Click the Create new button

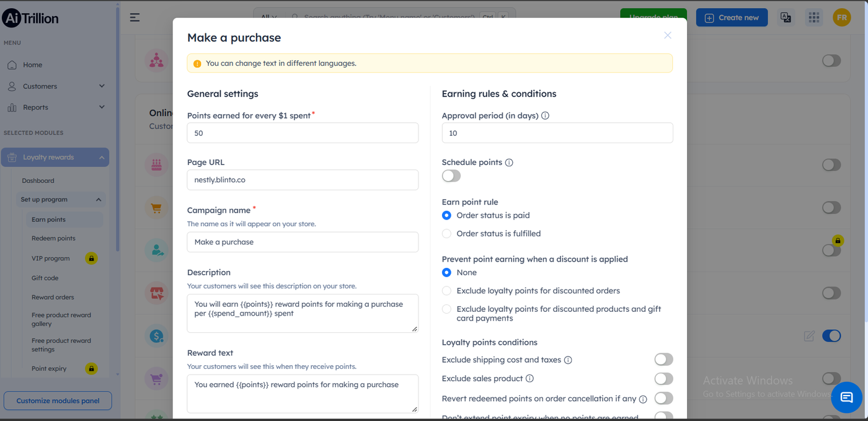[x=732, y=17]
